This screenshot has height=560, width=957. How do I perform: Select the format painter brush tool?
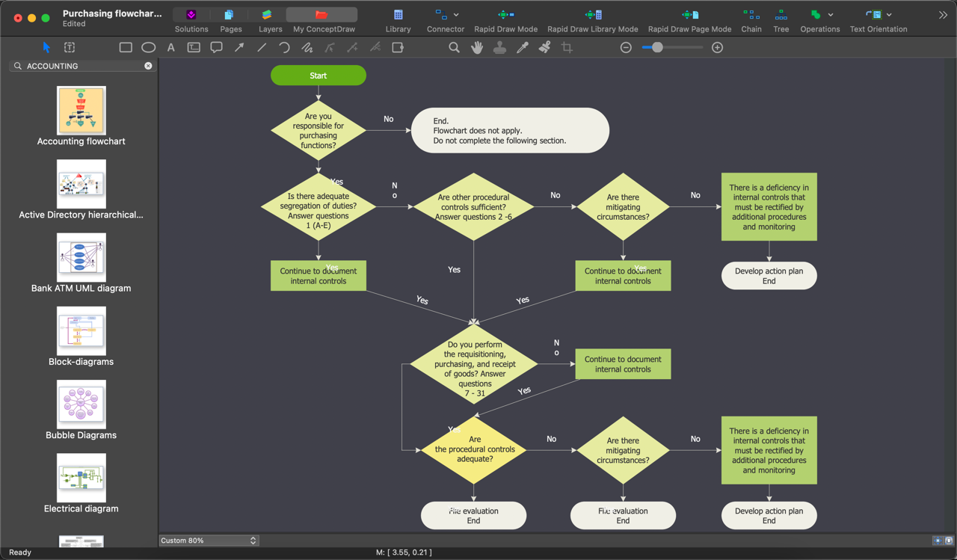coord(545,47)
